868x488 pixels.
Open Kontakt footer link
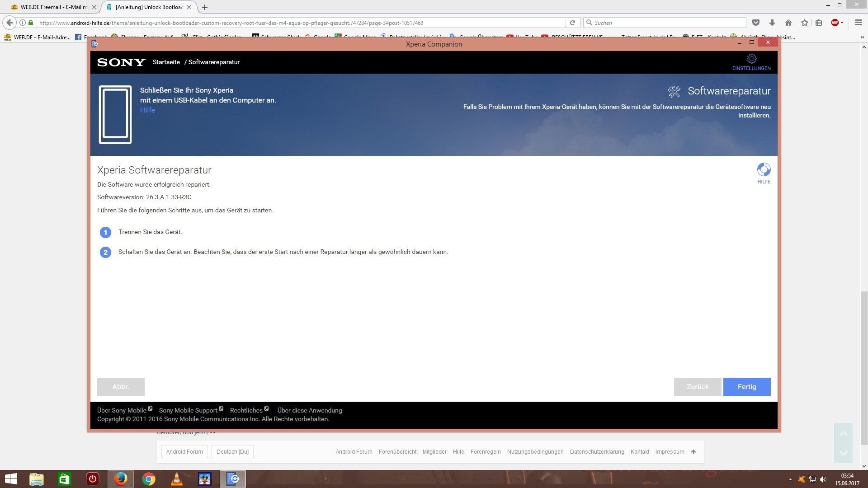[640, 452]
